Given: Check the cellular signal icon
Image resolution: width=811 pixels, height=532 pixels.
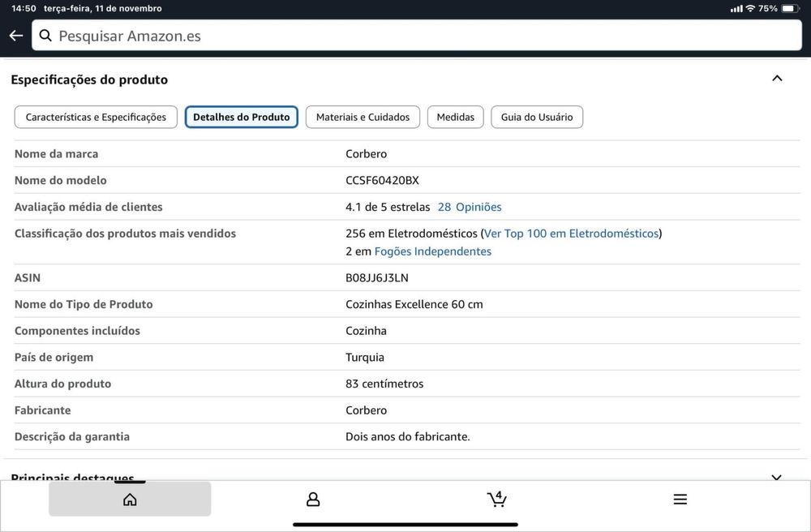Looking at the screenshot, I should pos(736,8).
